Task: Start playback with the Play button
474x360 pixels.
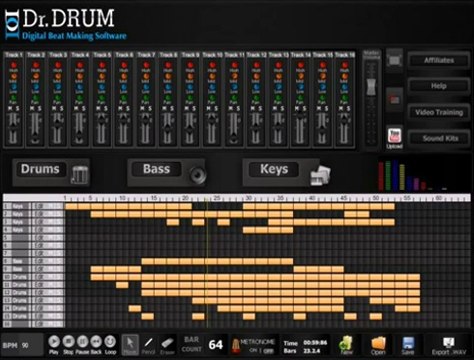Action: tap(54, 342)
